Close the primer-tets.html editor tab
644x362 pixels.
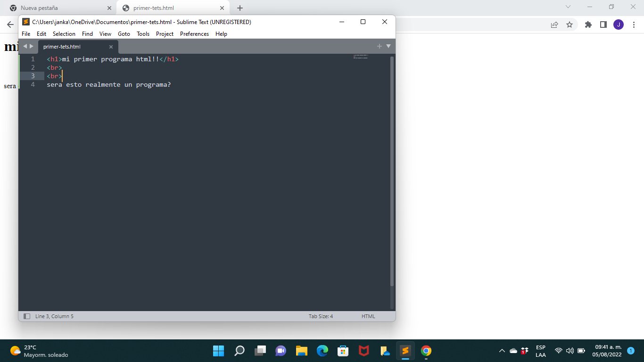(111, 47)
